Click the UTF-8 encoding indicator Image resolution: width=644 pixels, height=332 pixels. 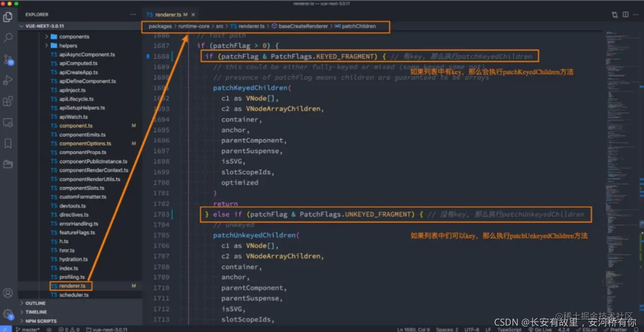click(x=472, y=330)
